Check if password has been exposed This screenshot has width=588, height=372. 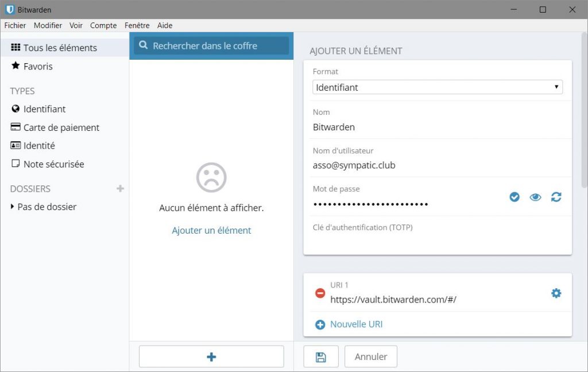tap(514, 197)
